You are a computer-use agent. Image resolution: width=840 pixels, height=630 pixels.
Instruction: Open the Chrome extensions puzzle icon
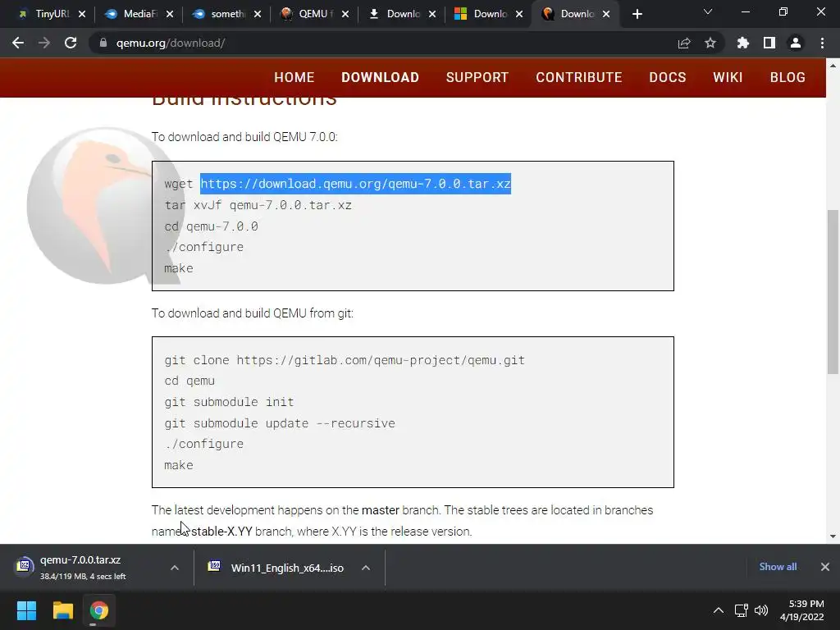pos(743,43)
